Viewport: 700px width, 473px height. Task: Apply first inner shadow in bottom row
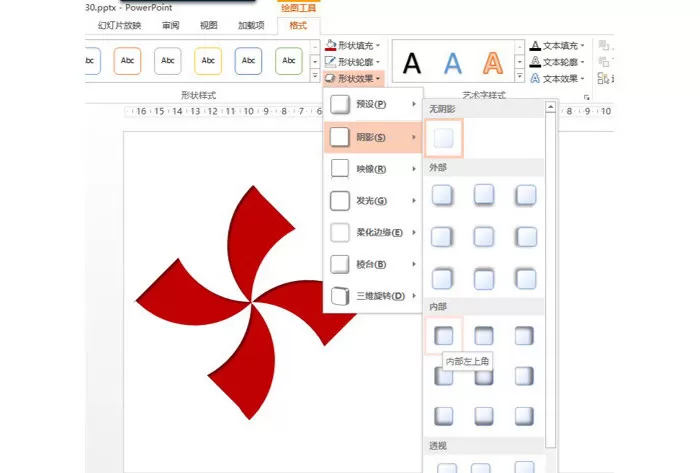click(444, 416)
